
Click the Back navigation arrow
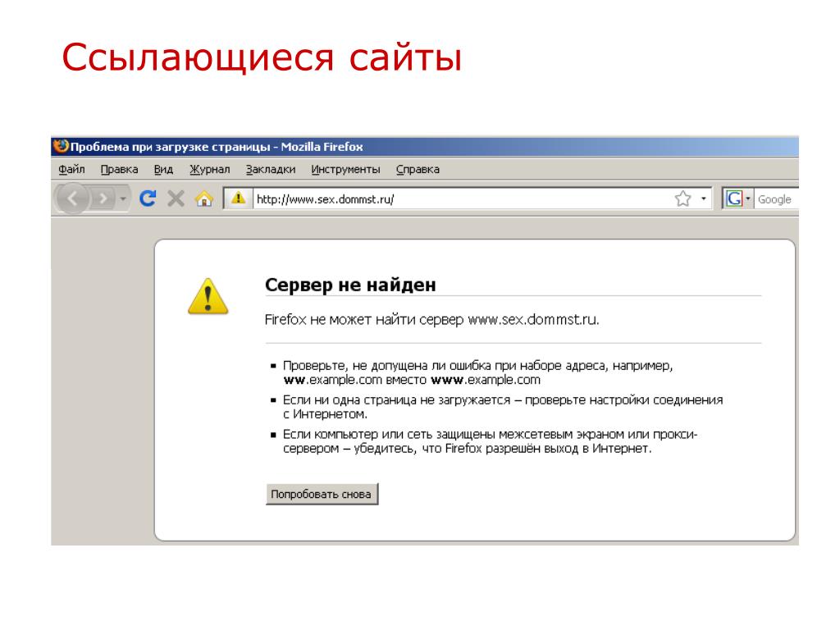click(x=72, y=199)
